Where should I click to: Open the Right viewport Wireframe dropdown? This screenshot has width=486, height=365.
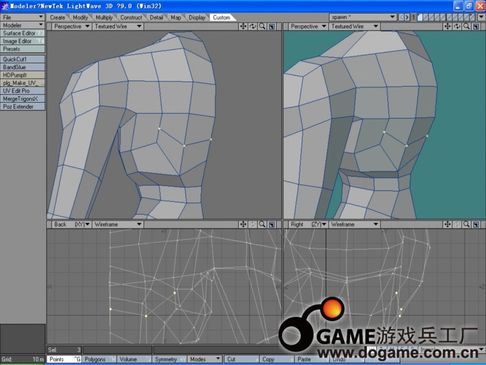click(354, 224)
